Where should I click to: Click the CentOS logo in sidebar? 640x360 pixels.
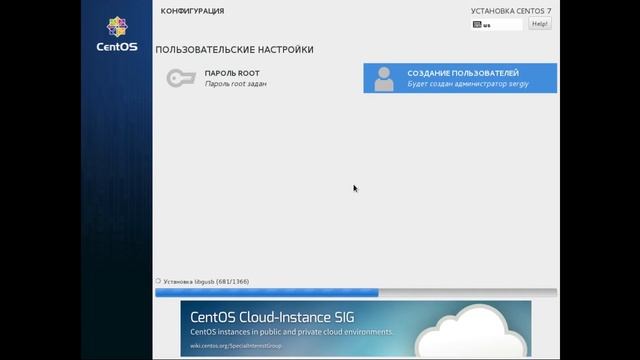[117, 34]
